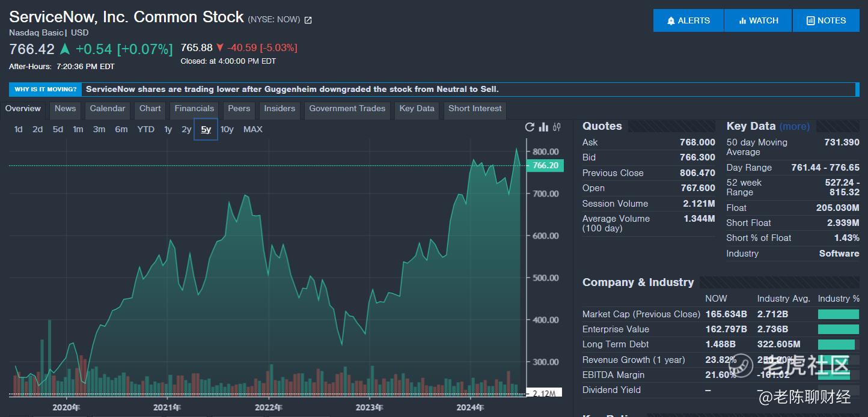868x417 pixels.
Task: Open the News tab
Action: pos(65,109)
